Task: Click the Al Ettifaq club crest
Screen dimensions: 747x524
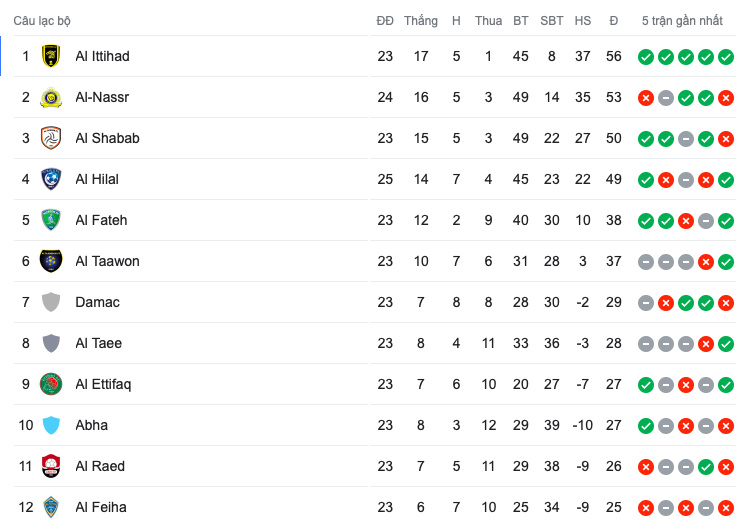Action: coord(51,385)
